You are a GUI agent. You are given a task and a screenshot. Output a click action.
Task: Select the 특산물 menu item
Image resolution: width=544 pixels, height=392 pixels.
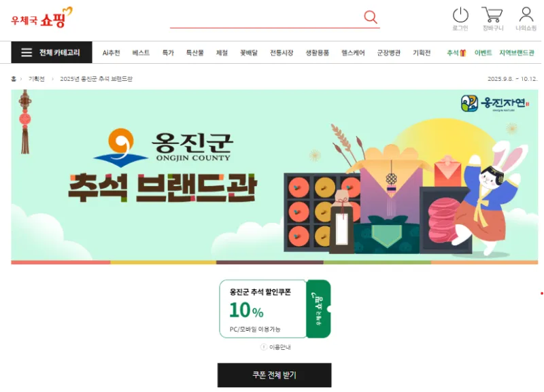point(194,53)
